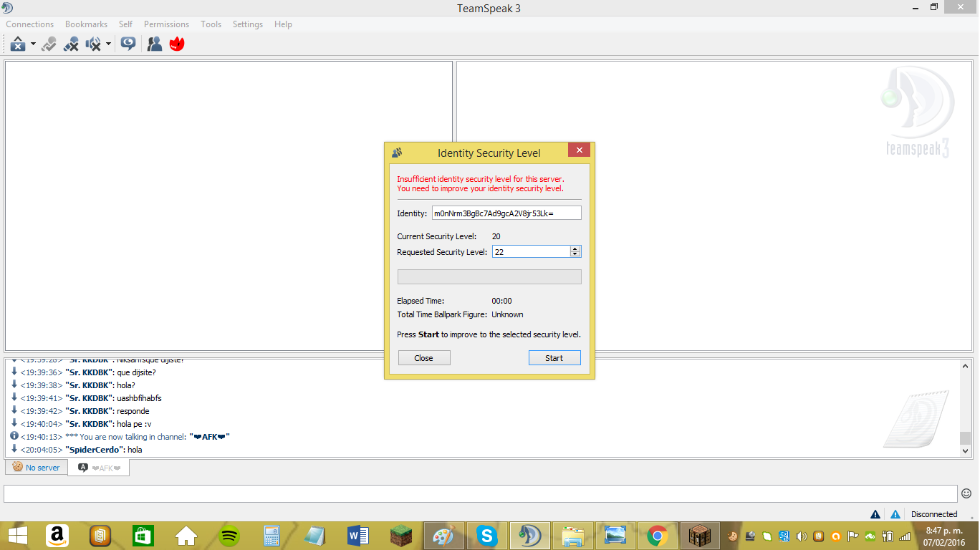This screenshot has height=550, width=980.
Task: Open File Explorer from the taskbar
Action: [573, 536]
